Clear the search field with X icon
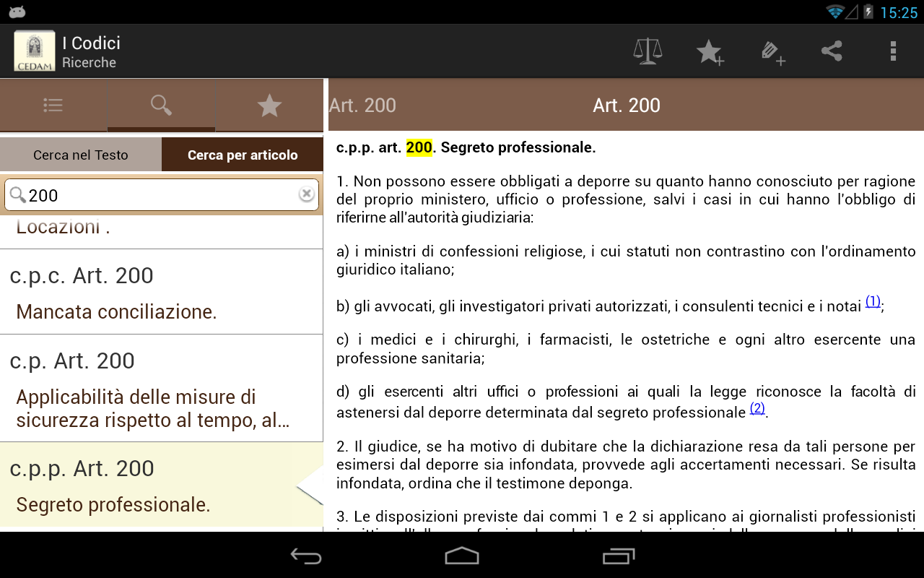The width and height of the screenshot is (924, 578). click(307, 194)
